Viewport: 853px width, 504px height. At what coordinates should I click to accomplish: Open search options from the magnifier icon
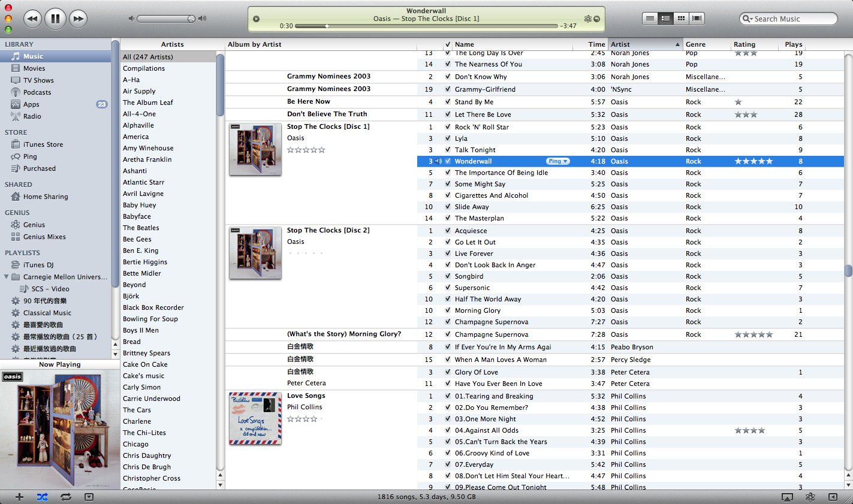pyautogui.click(x=747, y=19)
